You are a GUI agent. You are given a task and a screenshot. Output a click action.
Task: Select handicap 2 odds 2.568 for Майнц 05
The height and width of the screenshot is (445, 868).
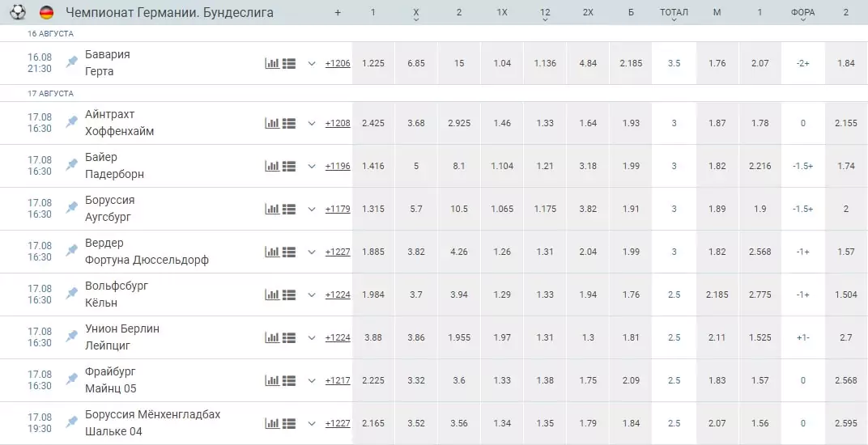846,380
